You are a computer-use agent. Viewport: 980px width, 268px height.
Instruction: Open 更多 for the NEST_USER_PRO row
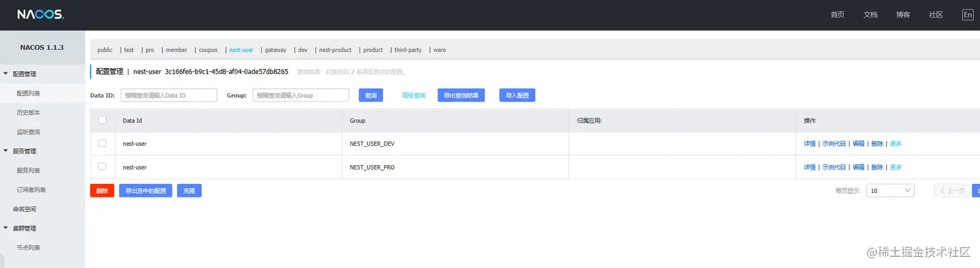coord(896,167)
